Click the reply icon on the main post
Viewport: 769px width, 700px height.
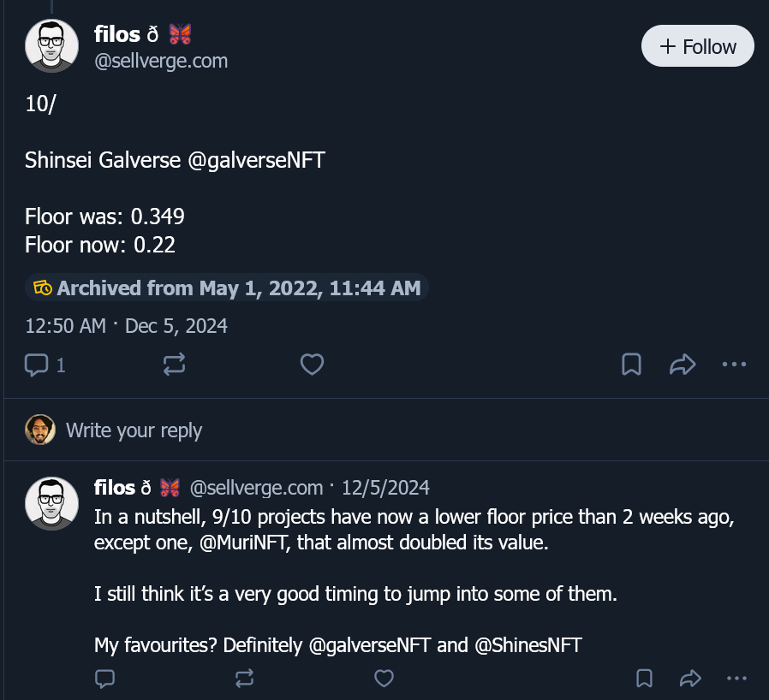37,365
